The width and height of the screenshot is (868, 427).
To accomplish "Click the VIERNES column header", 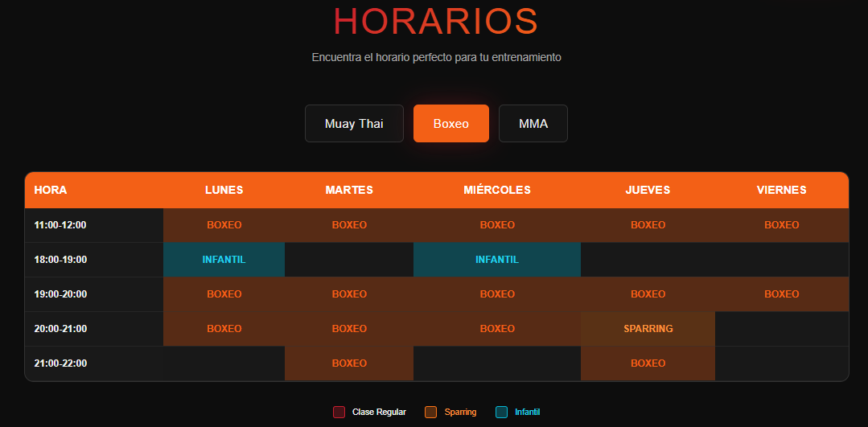I will 782,191.
